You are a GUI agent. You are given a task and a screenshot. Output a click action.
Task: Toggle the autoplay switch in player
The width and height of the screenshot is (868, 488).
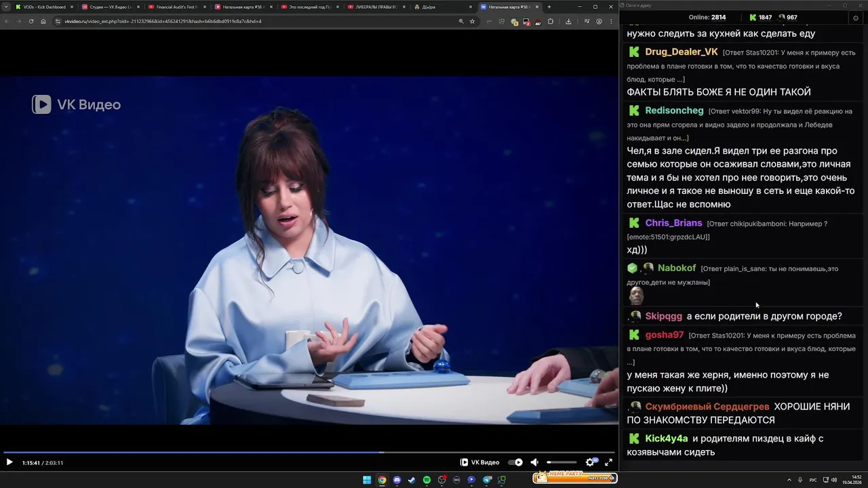click(x=515, y=462)
